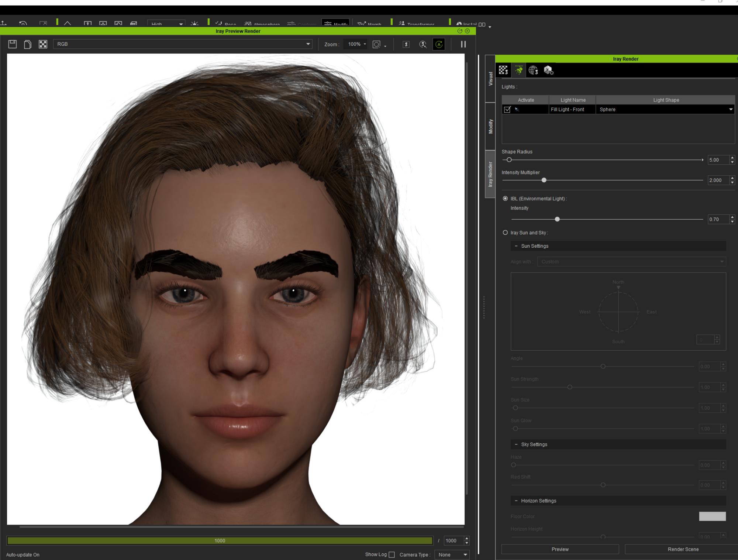Open the checkerboard render settings tab icon
The width and height of the screenshot is (738, 560).
[x=503, y=70]
